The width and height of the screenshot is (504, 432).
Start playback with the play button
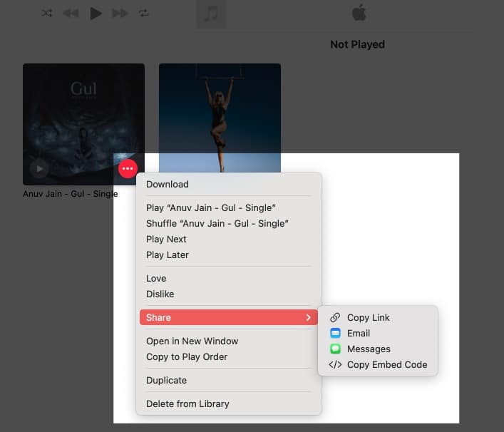coord(96,14)
